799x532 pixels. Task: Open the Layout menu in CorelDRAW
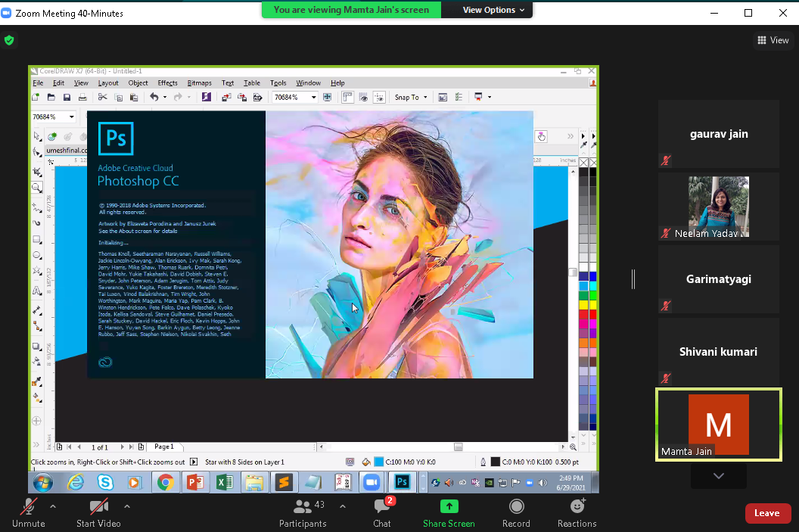pos(108,83)
